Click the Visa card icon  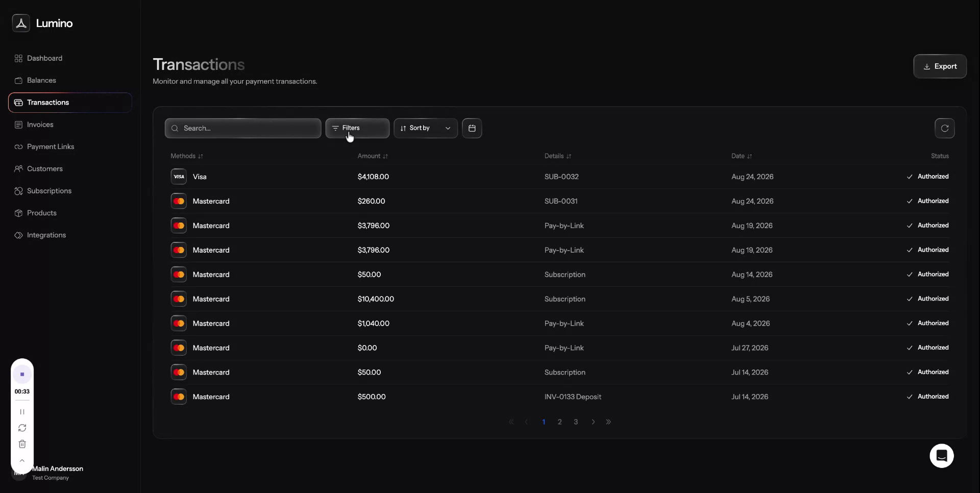click(179, 177)
